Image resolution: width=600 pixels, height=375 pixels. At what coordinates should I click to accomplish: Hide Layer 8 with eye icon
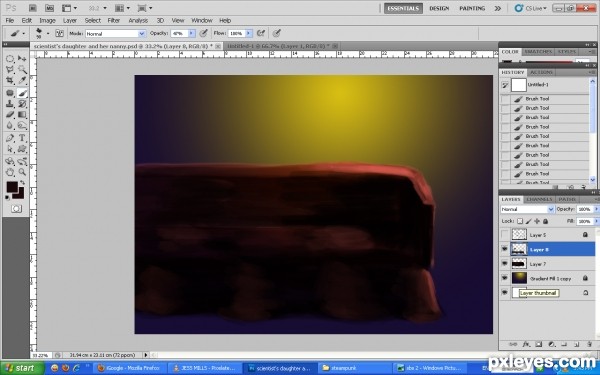coord(505,249)
